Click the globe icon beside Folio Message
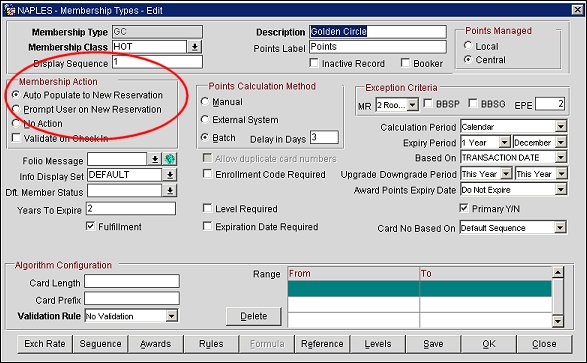587x363 pixels. pyautogui.click(x=170, y=159)
